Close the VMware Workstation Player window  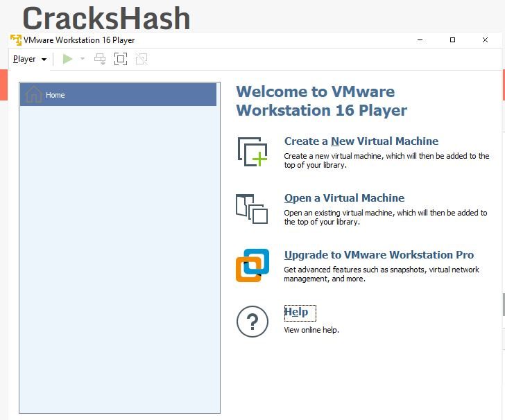click(x=485, y=40)
